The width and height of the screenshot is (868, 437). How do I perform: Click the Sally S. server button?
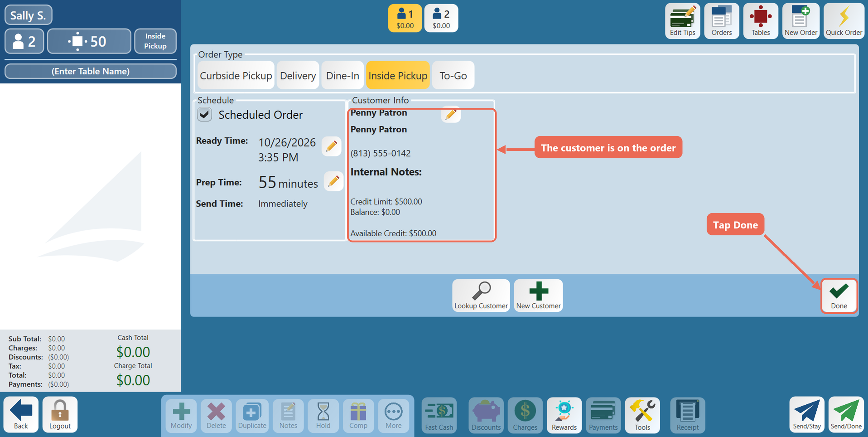(28, 15)
